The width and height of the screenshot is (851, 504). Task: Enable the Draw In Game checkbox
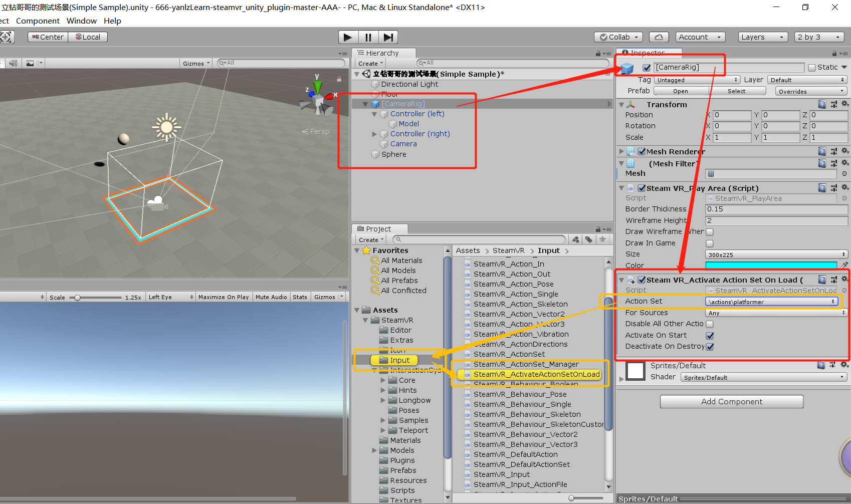[x=710, y=243]
